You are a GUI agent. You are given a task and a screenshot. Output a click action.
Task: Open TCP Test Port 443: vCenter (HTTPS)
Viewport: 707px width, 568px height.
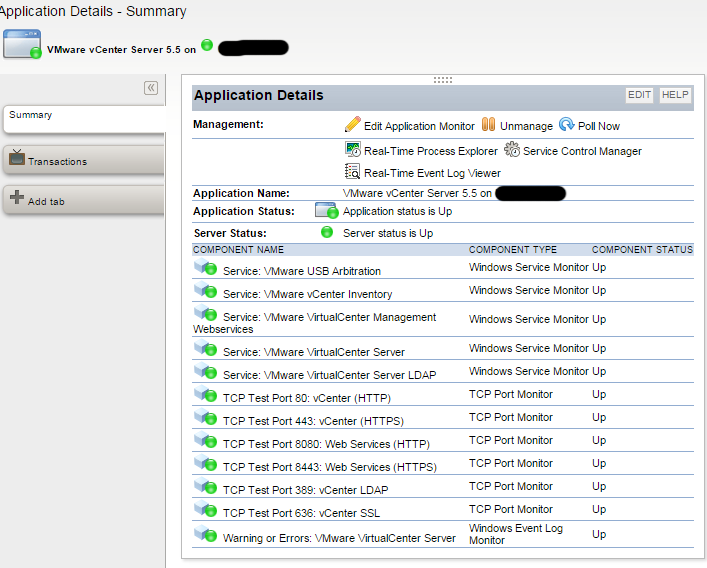313,421
